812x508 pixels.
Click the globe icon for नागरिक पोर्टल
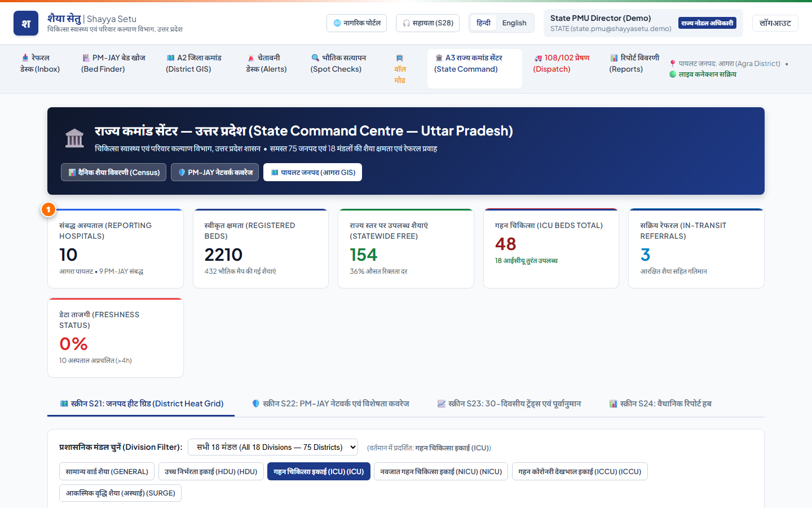click(x=337, y=23)
